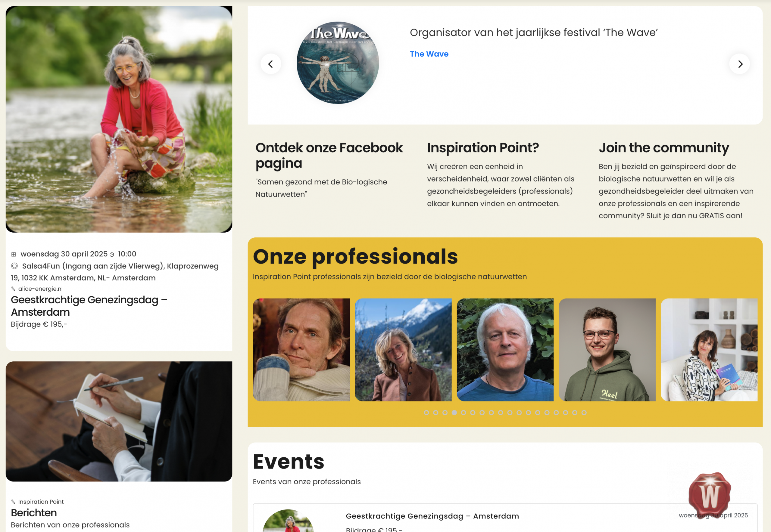This screenshot has height=532, width=771.
Task: Open the blue 'The Wave' link
Action: point(429,54)
